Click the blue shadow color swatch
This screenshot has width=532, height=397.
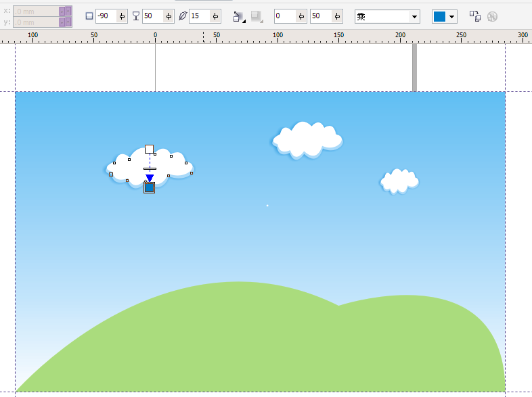pyautogui.click(x=439, y=16)
